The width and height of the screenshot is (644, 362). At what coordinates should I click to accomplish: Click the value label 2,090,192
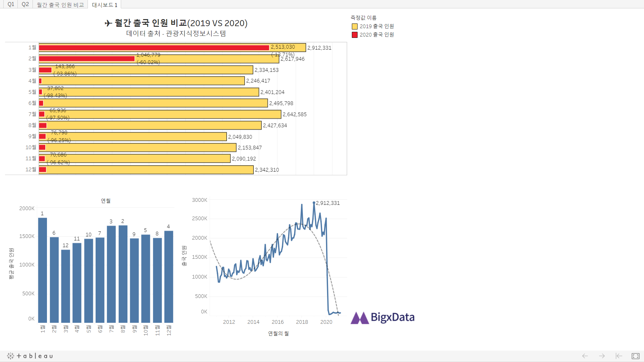(x=244, y=159)
